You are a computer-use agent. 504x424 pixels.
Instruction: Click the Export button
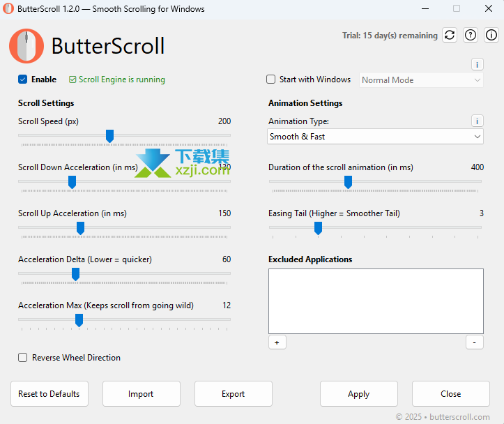tap(234, 394)
